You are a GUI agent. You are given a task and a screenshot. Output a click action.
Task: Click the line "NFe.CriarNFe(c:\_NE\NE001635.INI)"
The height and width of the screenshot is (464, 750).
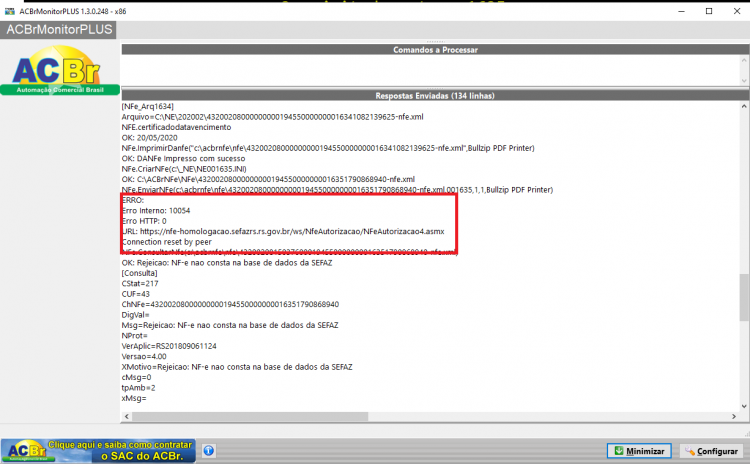click(x=184, y=169)
